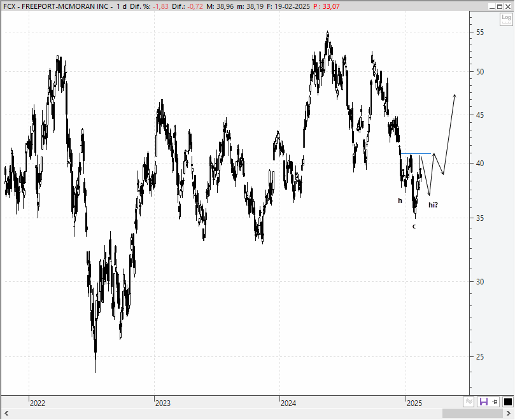This screenshot has height=420, width=515.
Task: Select the blue horizontal resistance line
Action: click(x=416, y=154)
